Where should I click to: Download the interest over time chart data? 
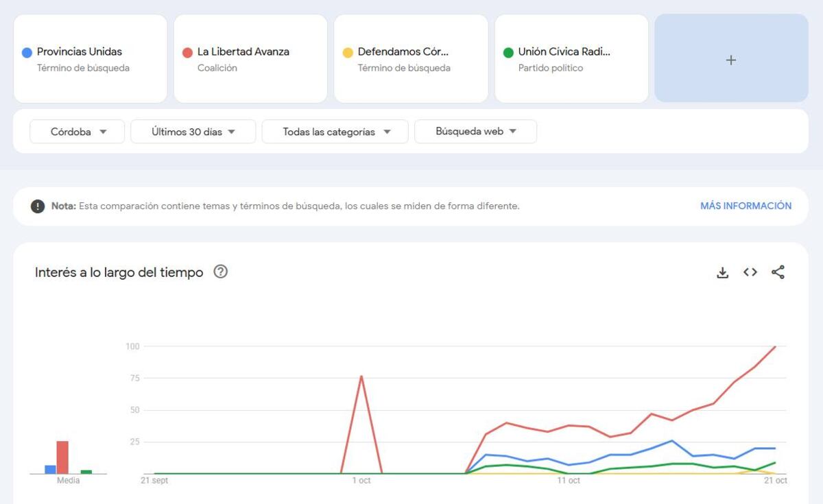pos(722,272)
